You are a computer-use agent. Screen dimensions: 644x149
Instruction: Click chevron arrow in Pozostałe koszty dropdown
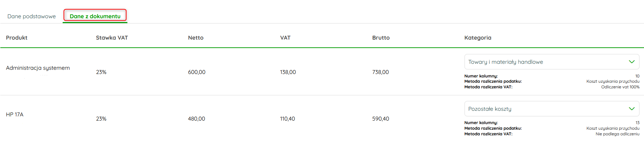[x=631, y=109]
